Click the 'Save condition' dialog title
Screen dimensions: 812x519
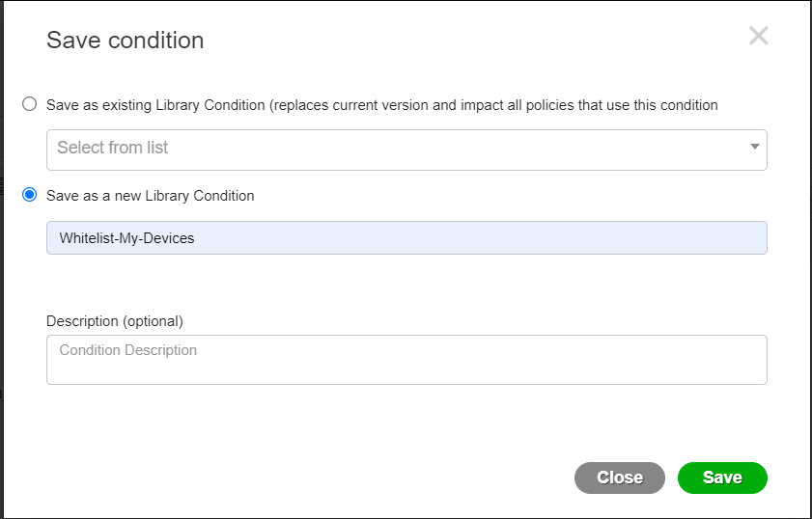pyautogui.click(x=125, y=41)
